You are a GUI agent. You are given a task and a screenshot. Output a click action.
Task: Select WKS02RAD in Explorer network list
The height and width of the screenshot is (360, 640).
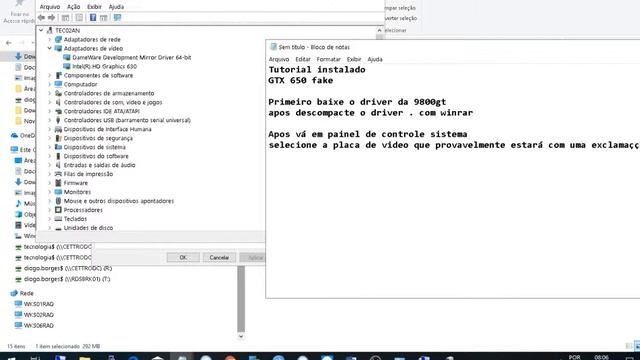(39, 315)
